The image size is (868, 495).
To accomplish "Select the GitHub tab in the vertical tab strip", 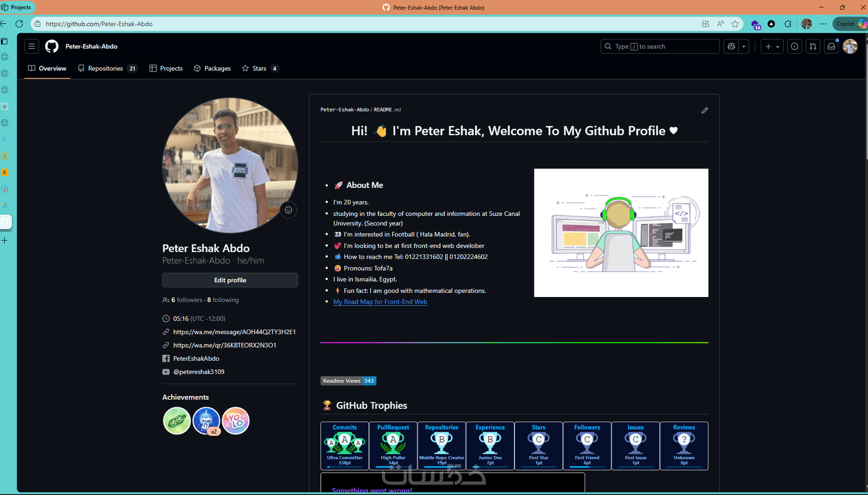I will 5,222.
